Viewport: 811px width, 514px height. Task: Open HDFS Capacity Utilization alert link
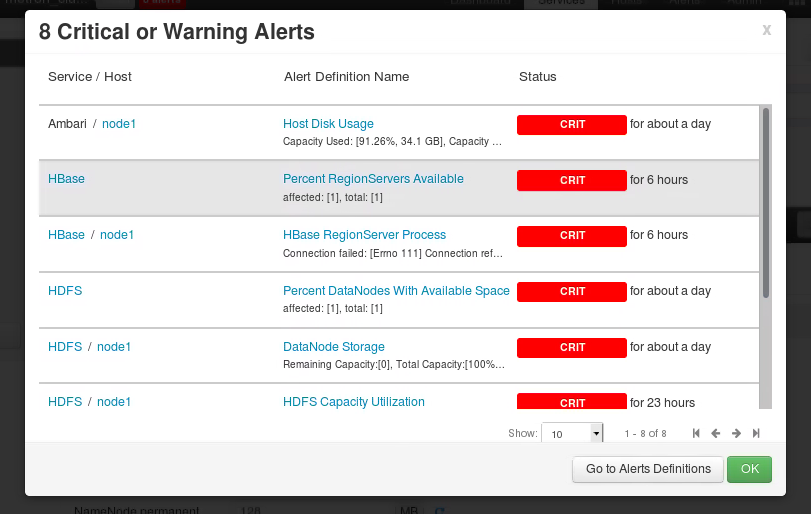[x=353, y=402]
